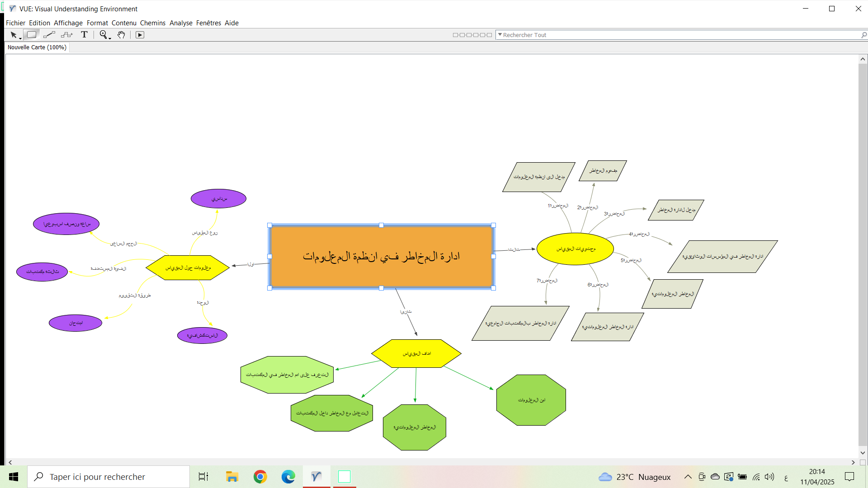868x488 pixels.
Task: Click the pathway chain indicator icon
Action: 472,35
